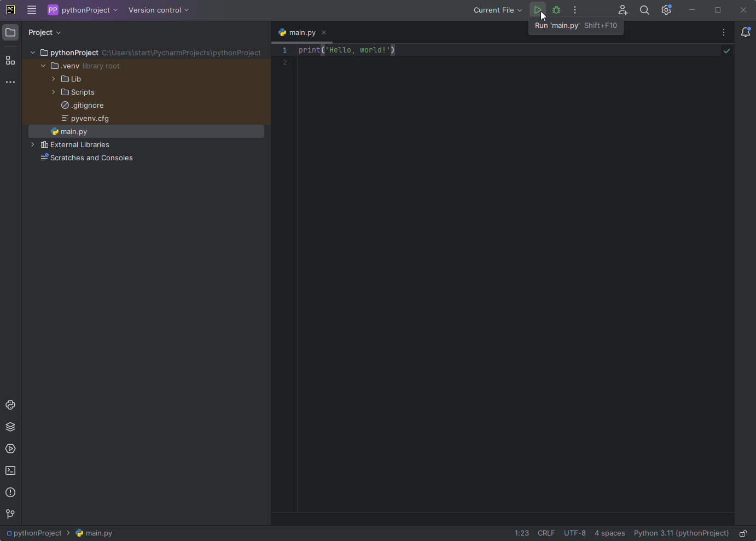Toggle the Project tool window folder icon
Image resolution: width=756 pixels, height=541 pixels.
10,32
